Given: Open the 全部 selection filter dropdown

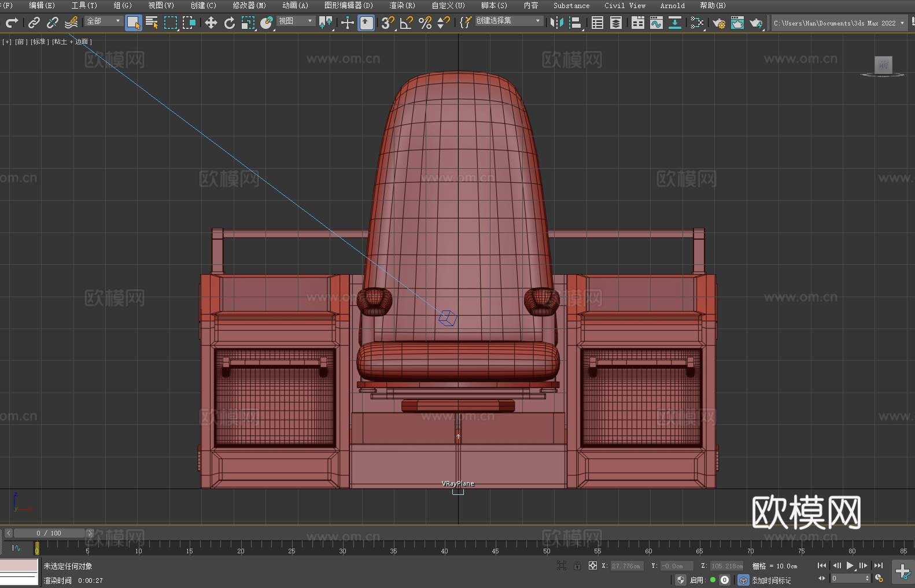Looking at the screenshot, I should [104, 21].
